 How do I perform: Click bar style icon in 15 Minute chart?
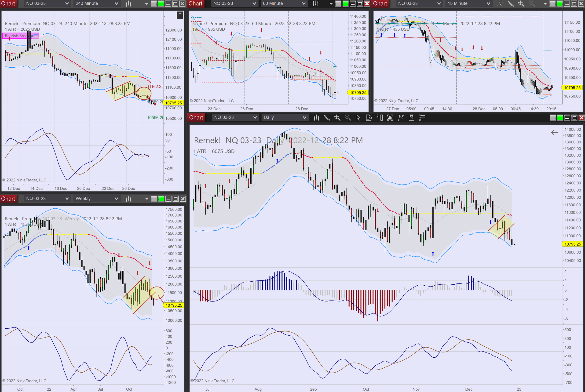500,4
